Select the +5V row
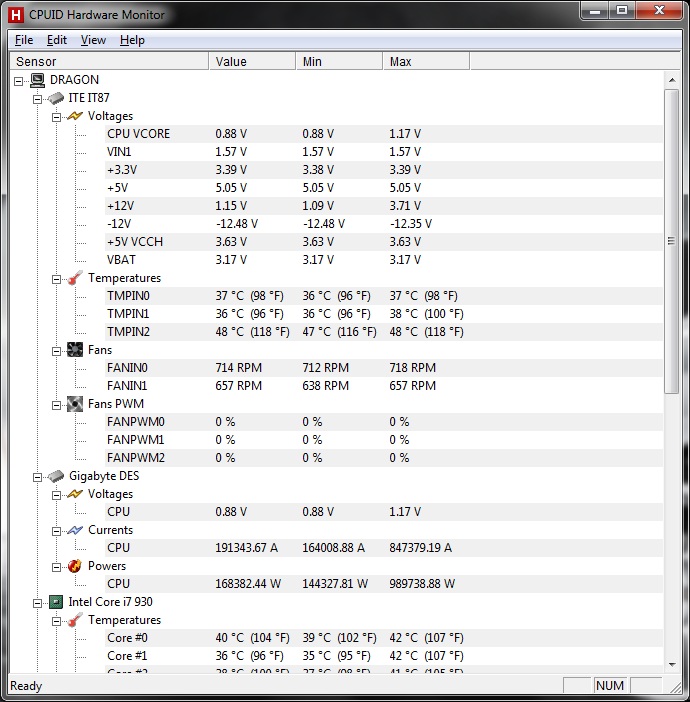The height and width of the screenshot is (702, 690). click(384, 188)
